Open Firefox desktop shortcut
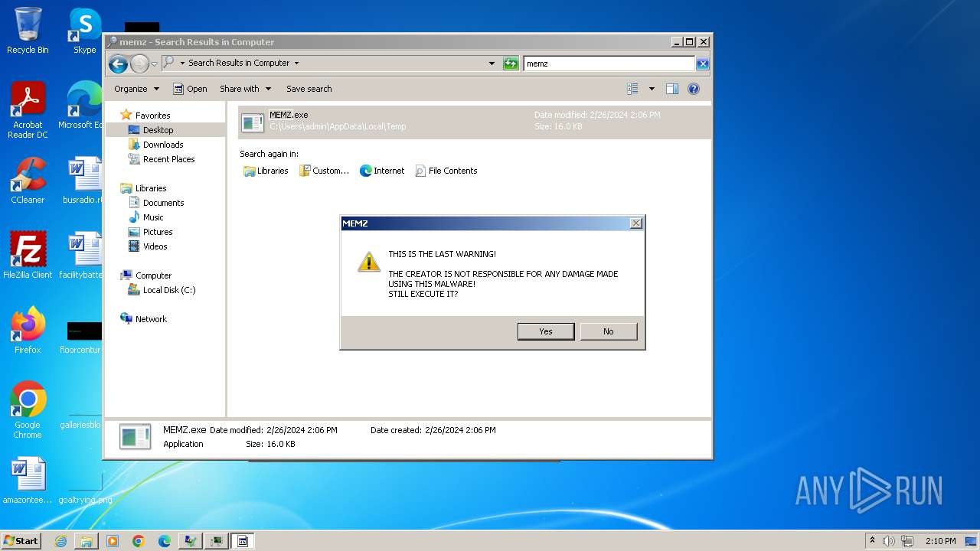 click(28, 331)
